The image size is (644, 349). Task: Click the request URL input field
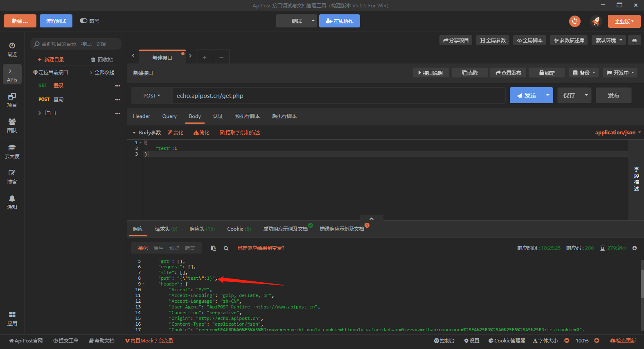click(339, 95)
